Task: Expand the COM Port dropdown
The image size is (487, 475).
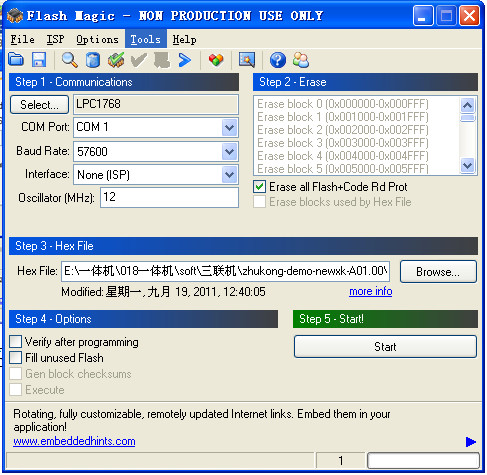Action: pos(229,127)
